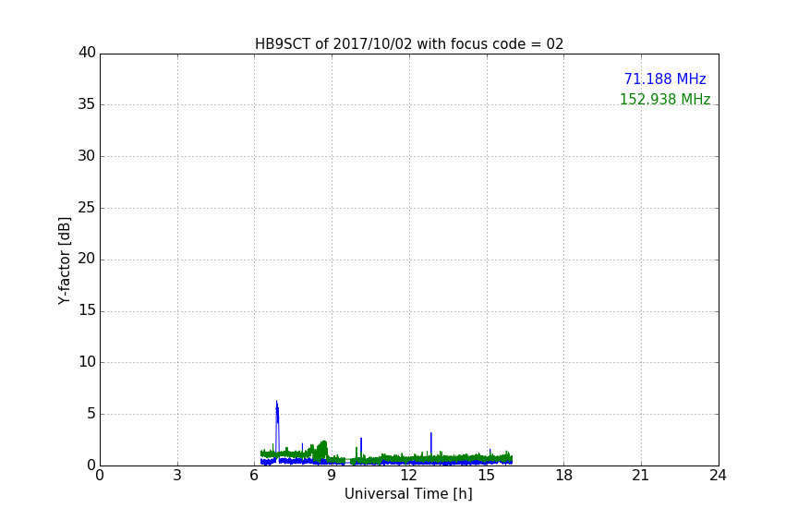Click the y-axis tick label '20'
Viewport: 798px width, 532px height.
87,259
